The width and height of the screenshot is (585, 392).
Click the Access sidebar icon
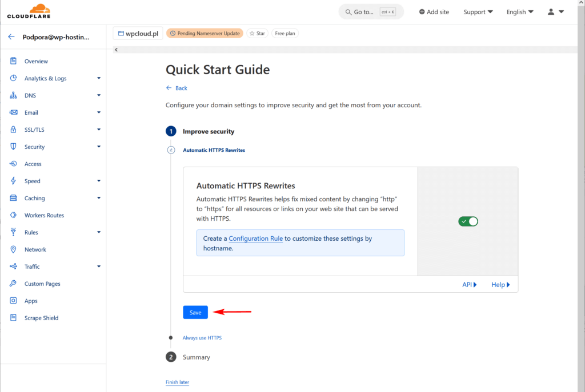[x=13, y=164]
